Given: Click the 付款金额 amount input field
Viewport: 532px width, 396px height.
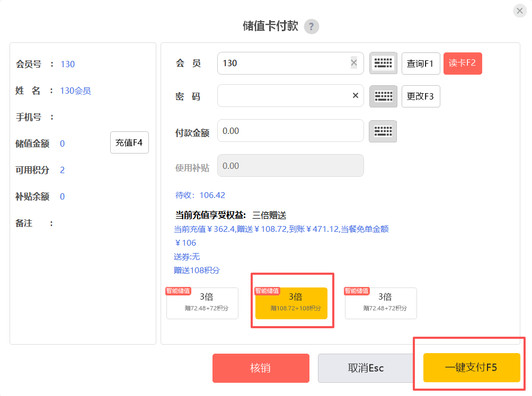Looking at the screenshot, I should click(290, 131).
